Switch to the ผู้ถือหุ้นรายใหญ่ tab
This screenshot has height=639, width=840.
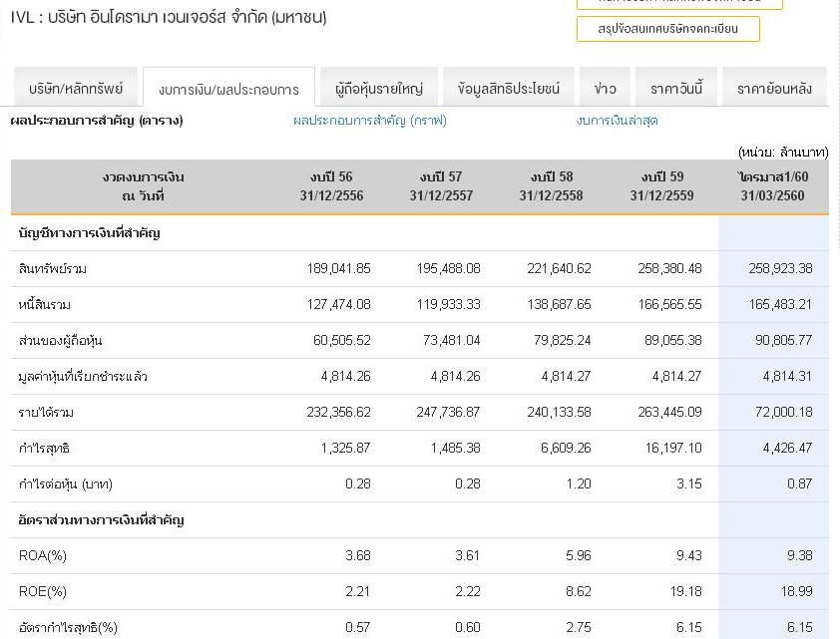379,89
